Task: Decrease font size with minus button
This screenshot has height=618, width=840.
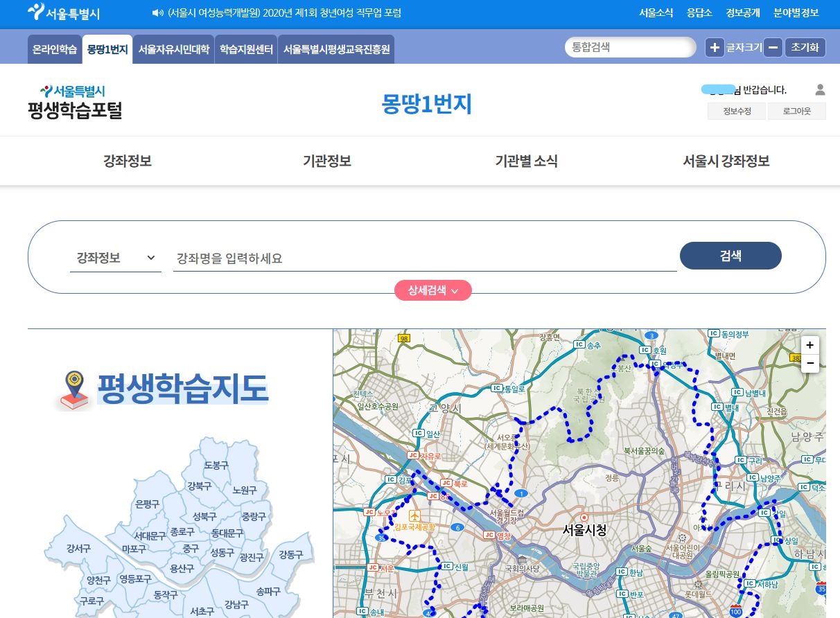Action: pyautogui.click(x=774, y=47)
